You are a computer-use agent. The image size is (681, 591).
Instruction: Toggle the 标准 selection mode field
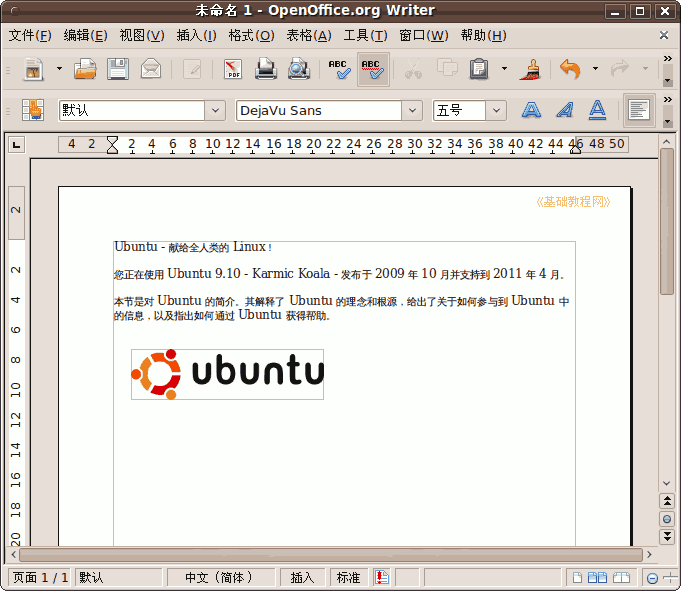[349, 578]
